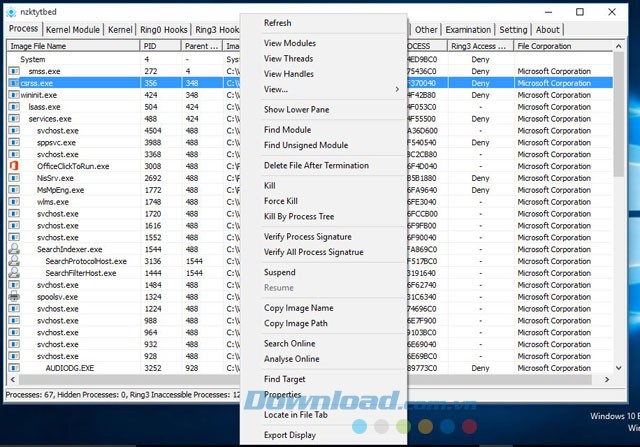This screenshot has width=640, height=447.
Task: Choose Copy Image Path entry
Action: tap(295, 323)
